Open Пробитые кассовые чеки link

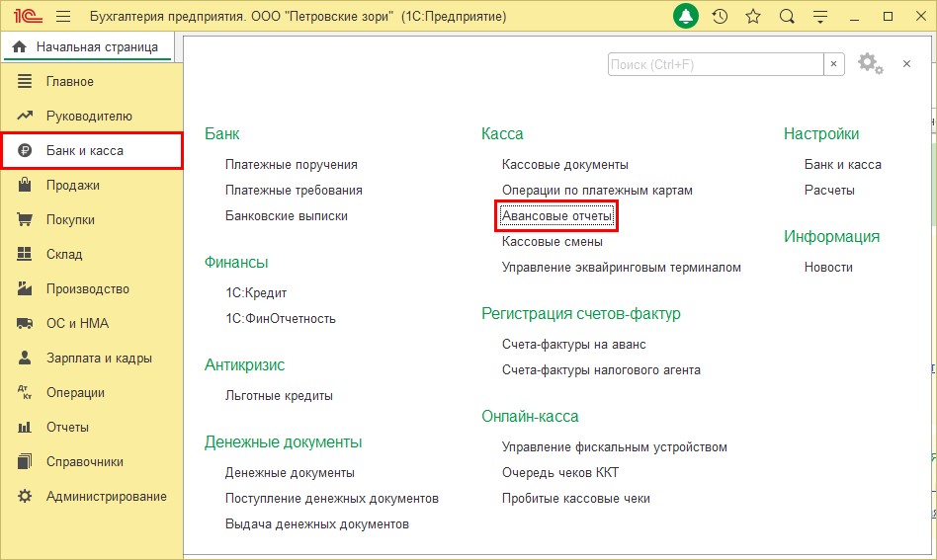[575, 499]
